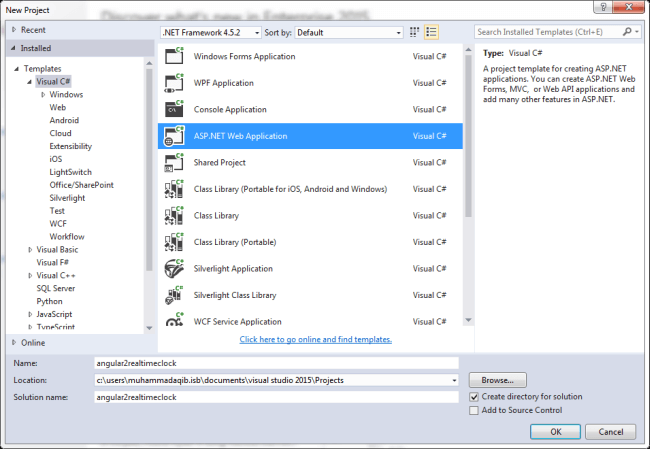650x449 pixels.
Task: Select the Python category
Action: (x=49, y=301)
